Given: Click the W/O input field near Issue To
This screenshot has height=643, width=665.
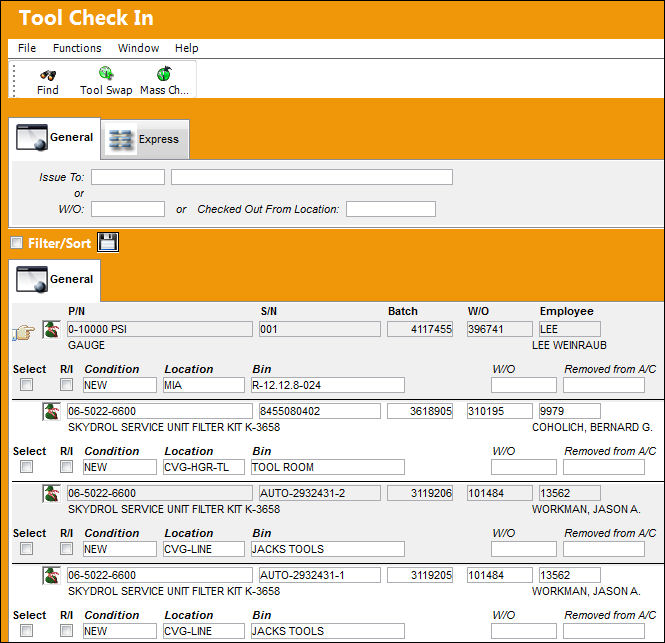Looking at the screenshot, I should coord(128,209).
